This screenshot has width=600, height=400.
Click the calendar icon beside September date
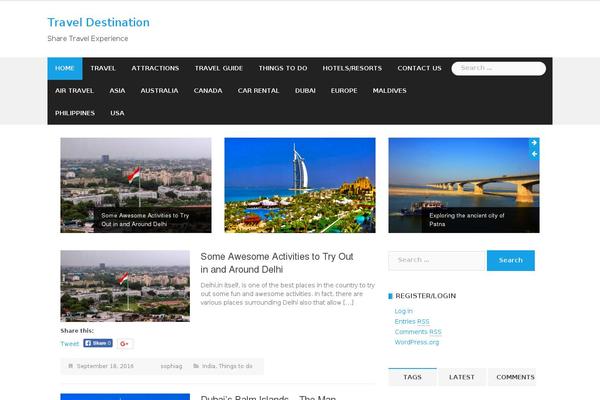point(70,366)
